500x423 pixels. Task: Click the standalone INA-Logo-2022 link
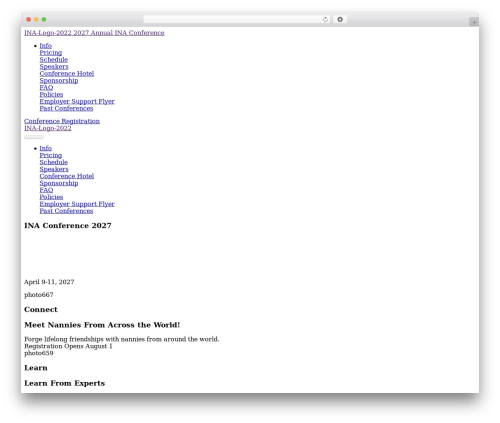(x=48, y=128)
